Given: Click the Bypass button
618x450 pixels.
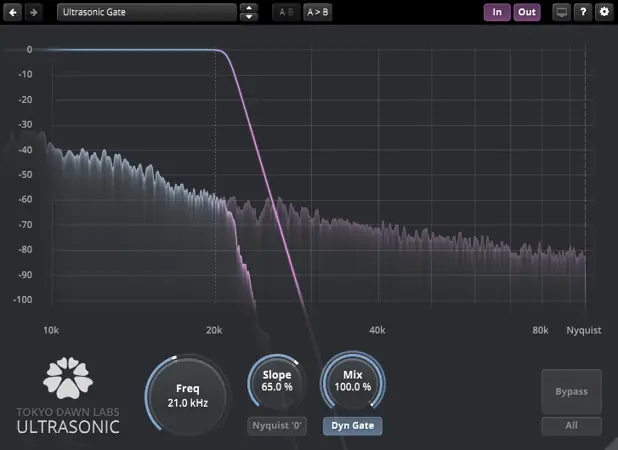Looking at the screenshot, I should [x=571, y=392].
